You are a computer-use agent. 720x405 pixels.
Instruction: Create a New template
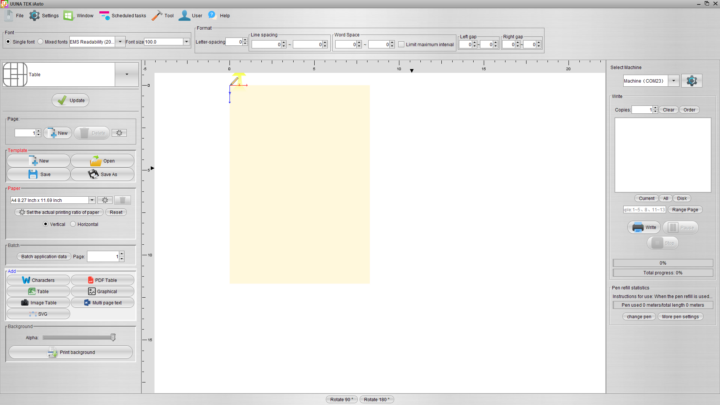39,161
